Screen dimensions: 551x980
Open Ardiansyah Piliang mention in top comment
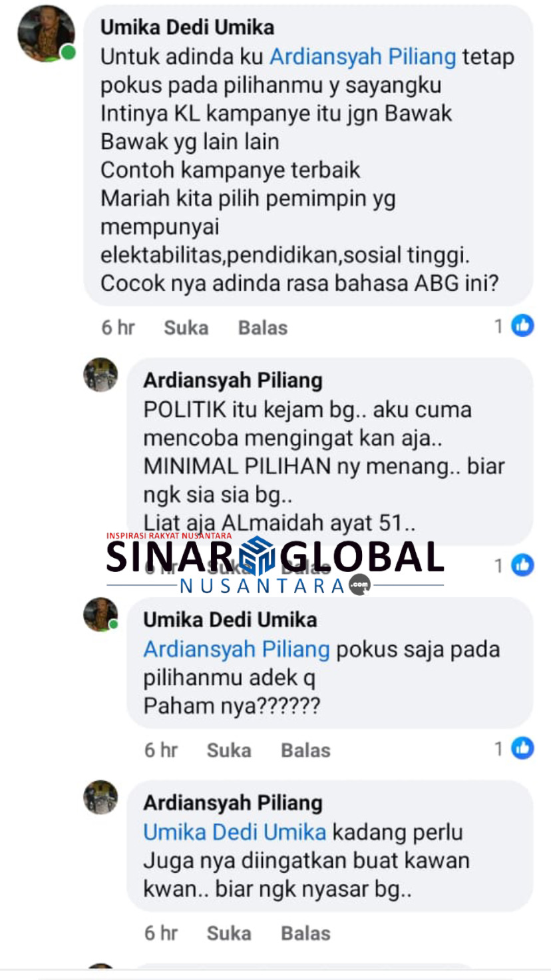[363, 57]
